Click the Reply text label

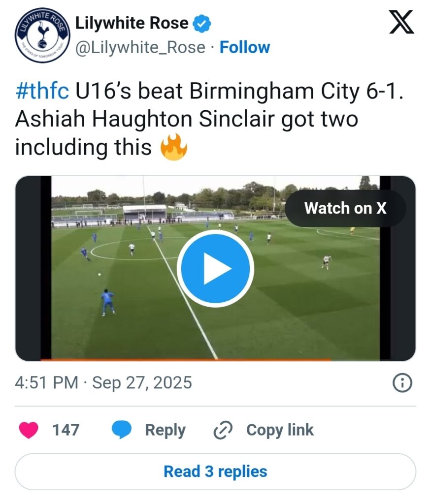(166, 430)
